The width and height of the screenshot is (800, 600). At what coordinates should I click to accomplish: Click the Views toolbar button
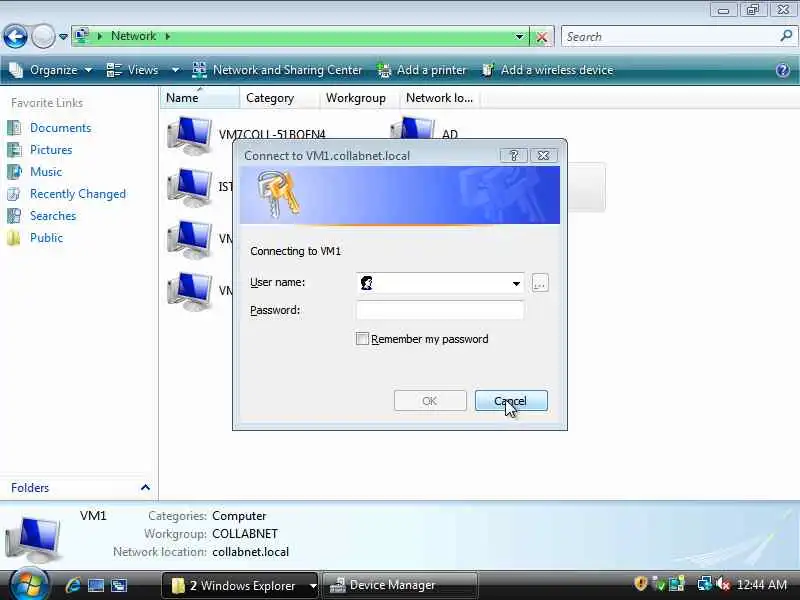pyautogui.click(x=134, y=70)
